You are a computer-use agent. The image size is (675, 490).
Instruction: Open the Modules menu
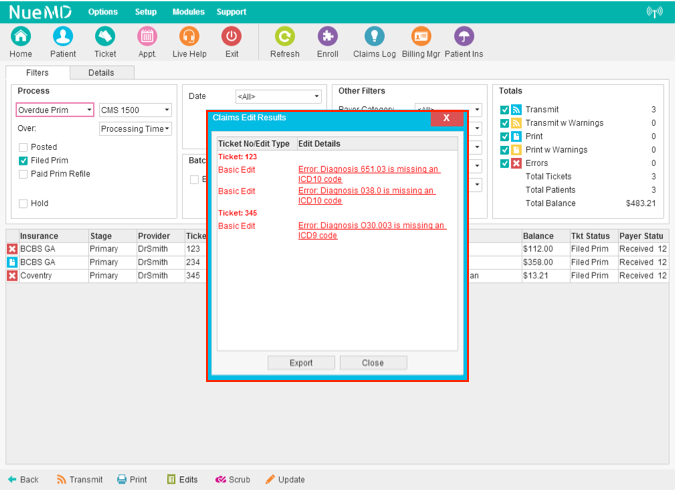(188, 12)
